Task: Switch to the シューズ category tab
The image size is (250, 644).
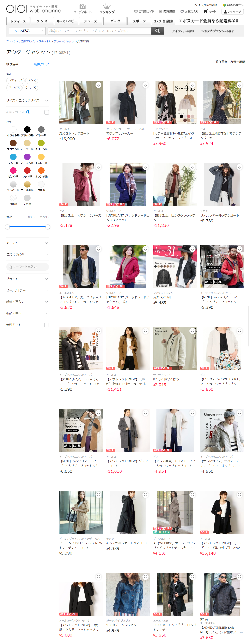Action: [x=90, y=21]
